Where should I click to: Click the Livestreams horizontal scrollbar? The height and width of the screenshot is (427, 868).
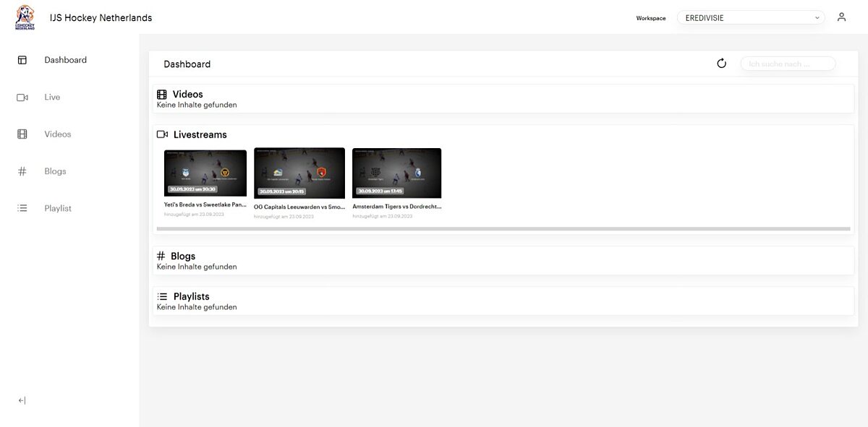click(x=503, y=229)
